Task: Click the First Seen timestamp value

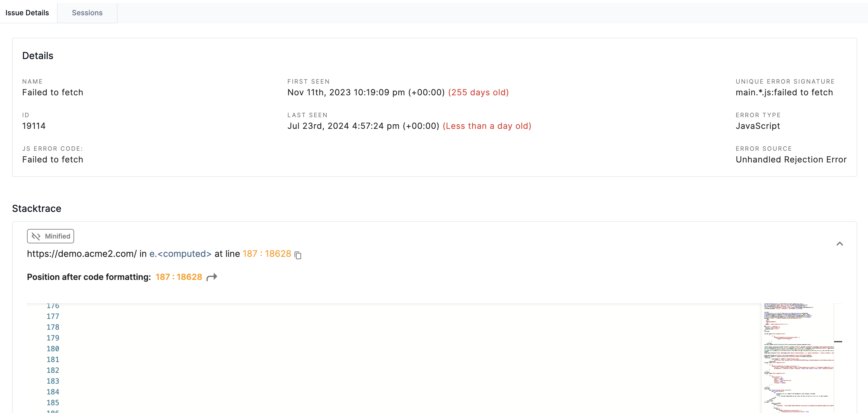Action: click(366, 92)
